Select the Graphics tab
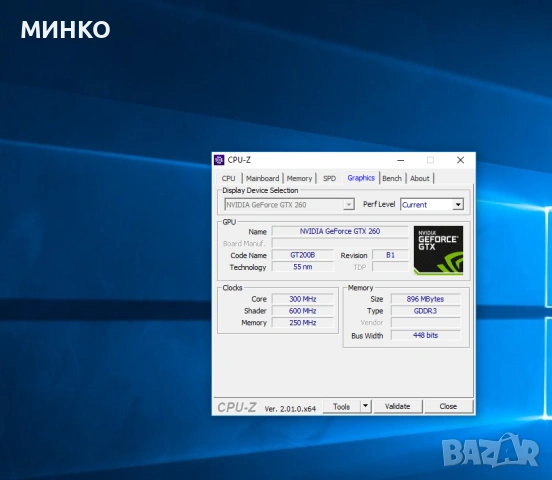Image resolution: width=552 pixels, height=480 pixels. 361,178
